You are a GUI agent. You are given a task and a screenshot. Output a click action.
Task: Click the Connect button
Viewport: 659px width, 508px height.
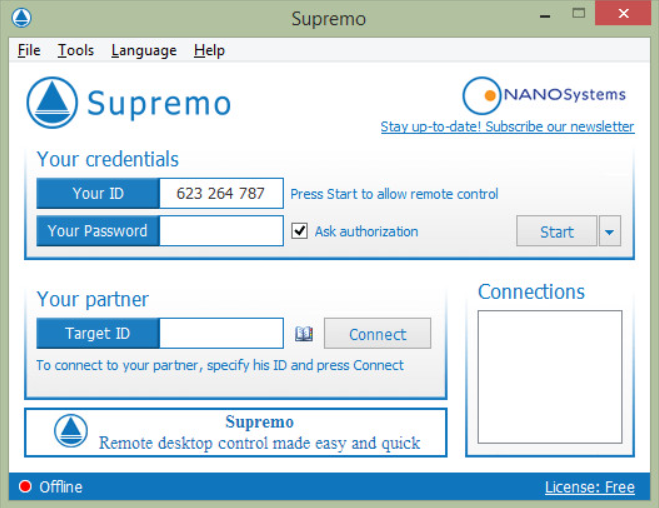(x=377, y=334)
